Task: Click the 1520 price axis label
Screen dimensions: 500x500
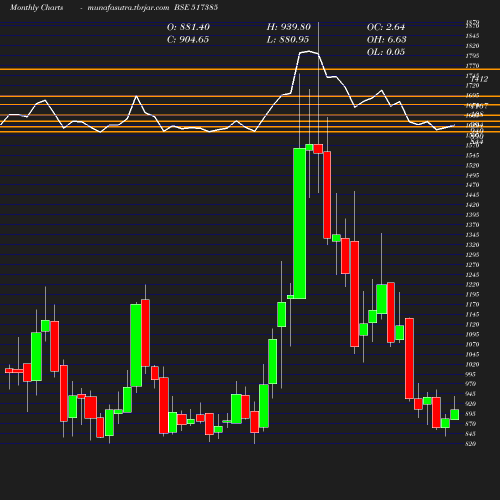Action: coord(472,165)
